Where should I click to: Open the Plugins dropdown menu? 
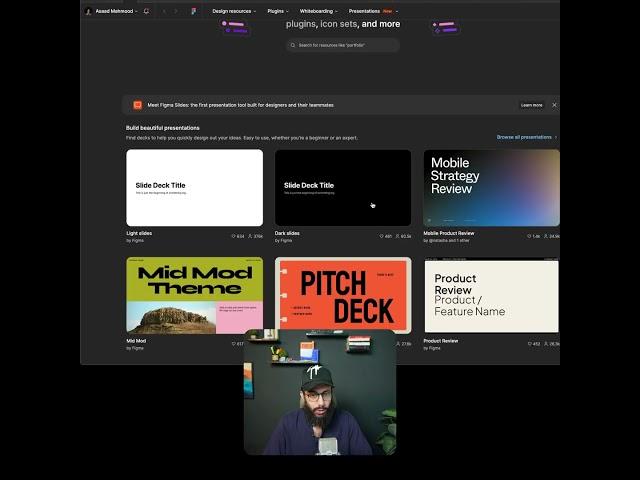(278, 11)
